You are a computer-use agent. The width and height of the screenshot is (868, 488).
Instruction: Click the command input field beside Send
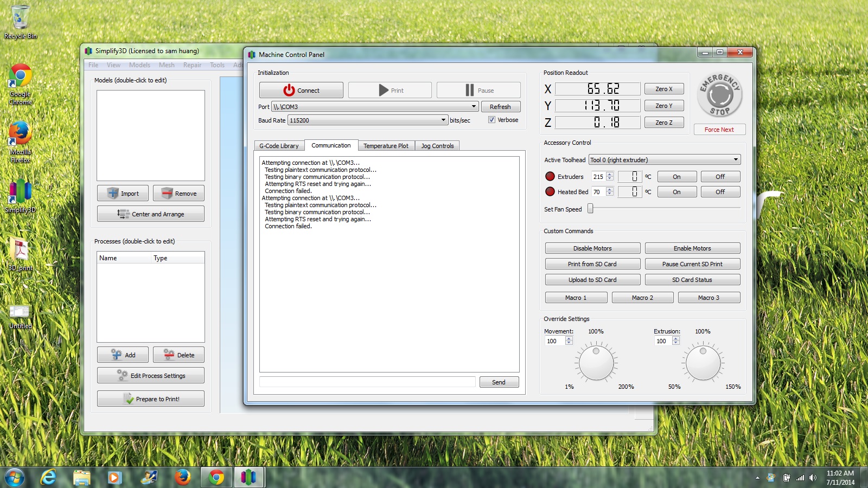point(367,382)
